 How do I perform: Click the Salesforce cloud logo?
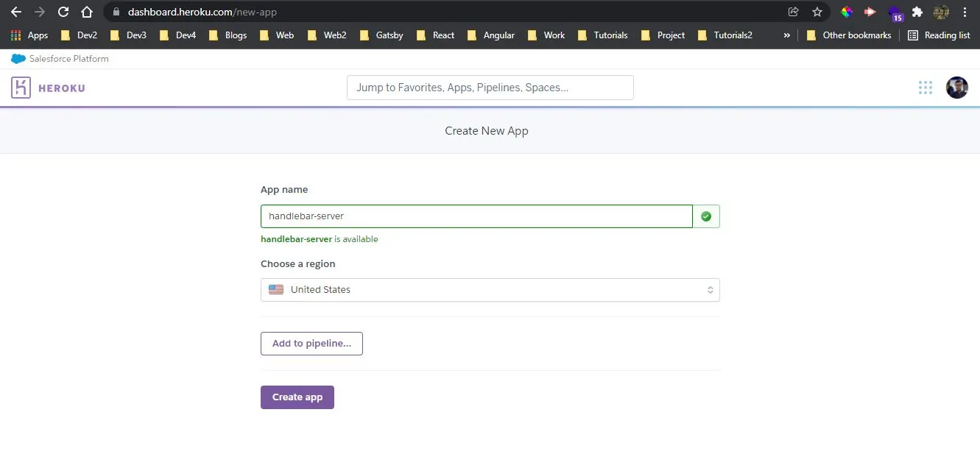18,59
